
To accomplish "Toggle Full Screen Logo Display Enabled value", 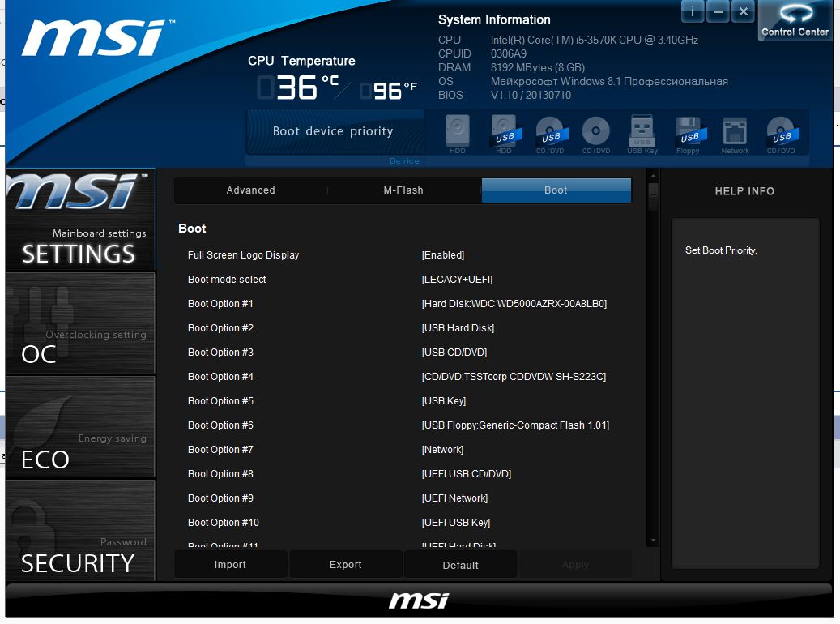I will 443,255.
